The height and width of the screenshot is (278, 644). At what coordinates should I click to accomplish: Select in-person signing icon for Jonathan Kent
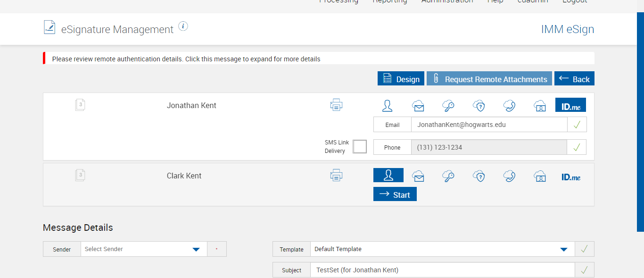pyautogui.click(x=388, y=106)
